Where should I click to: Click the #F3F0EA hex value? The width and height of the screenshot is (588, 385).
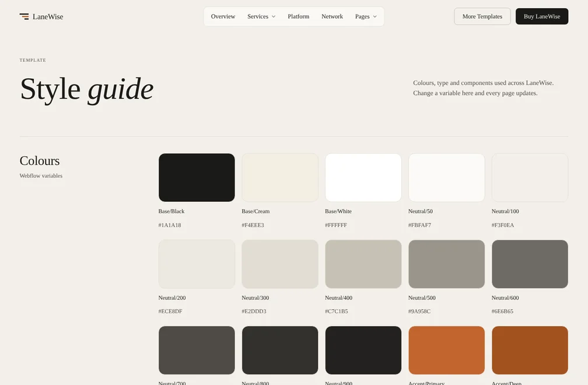pyautogui.click(x=503, y=225)
